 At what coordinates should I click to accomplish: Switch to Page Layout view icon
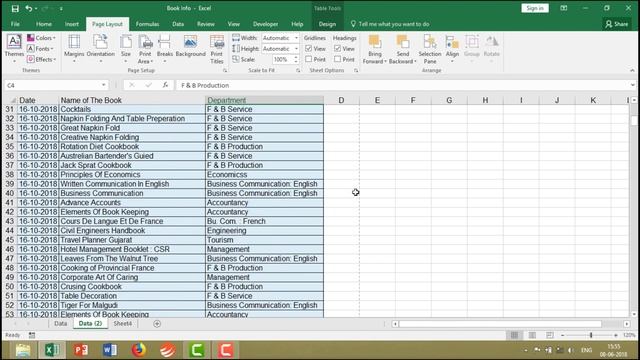click(532, 335)
